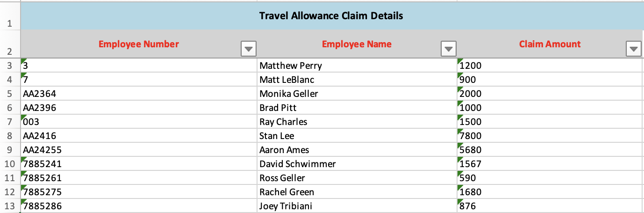
Task: Click the cell containing Ray Charles
Action: click(283, 122)
